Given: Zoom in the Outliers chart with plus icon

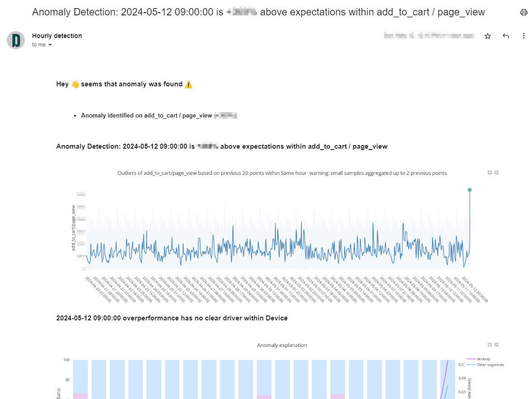Looking at the screenshot, I should pyautogui.click(x=490, y=173).
